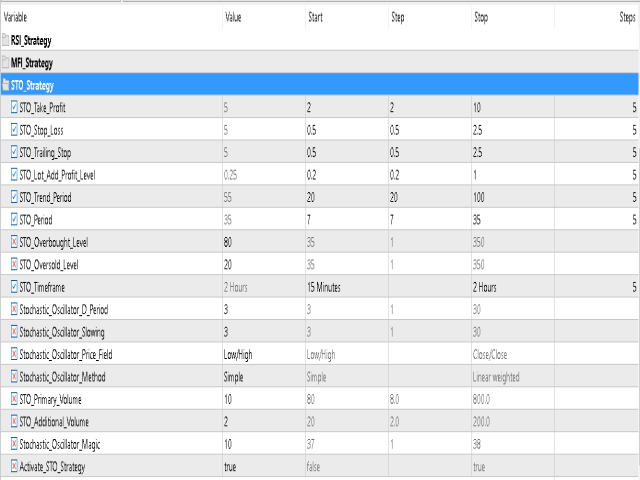
Task: Enable the Stochastic_Oscillator_Magic checkbox
Action: pos(14,444)
